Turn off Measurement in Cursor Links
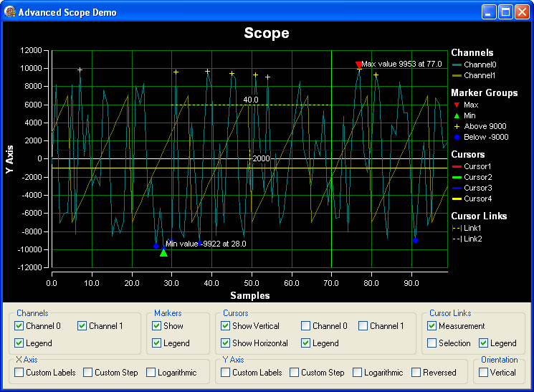Viewport: 534px width, 392px height. click(x=432, y=326)
